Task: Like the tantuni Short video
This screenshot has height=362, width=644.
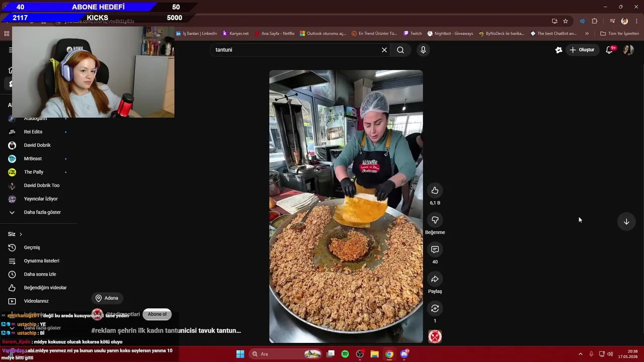Action: coord(435,191)
